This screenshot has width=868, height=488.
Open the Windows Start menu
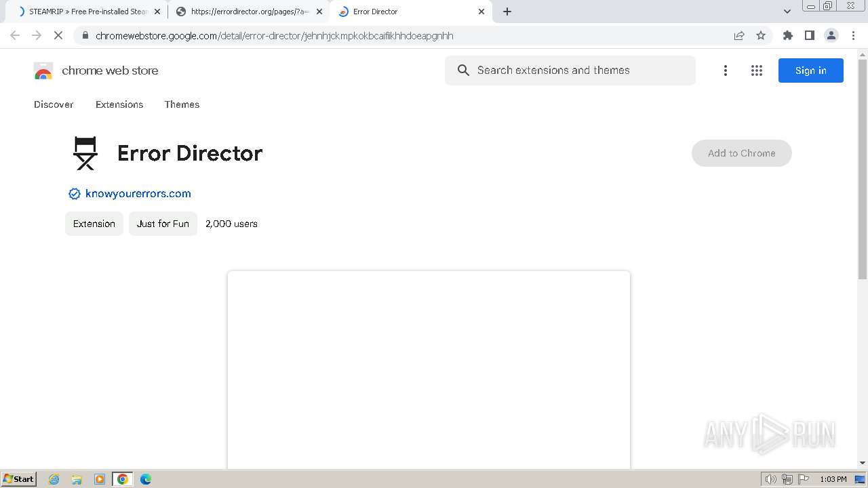tap(19, 479)
